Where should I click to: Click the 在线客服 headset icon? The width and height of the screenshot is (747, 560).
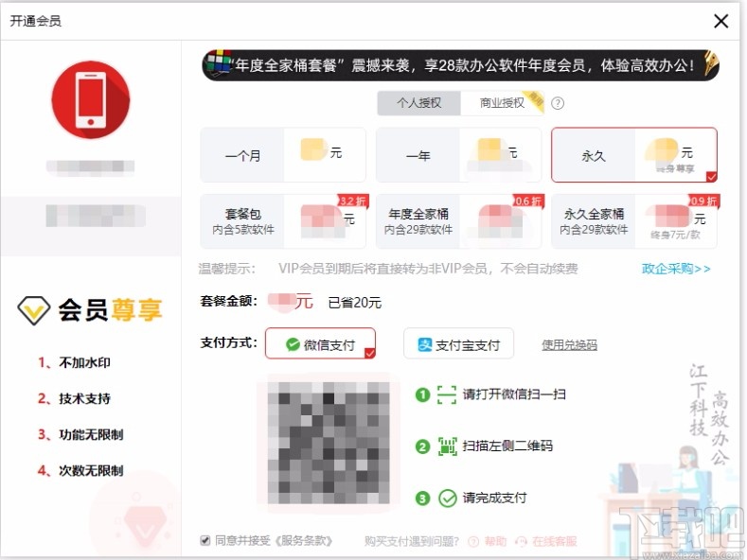[x=522, y=542]
